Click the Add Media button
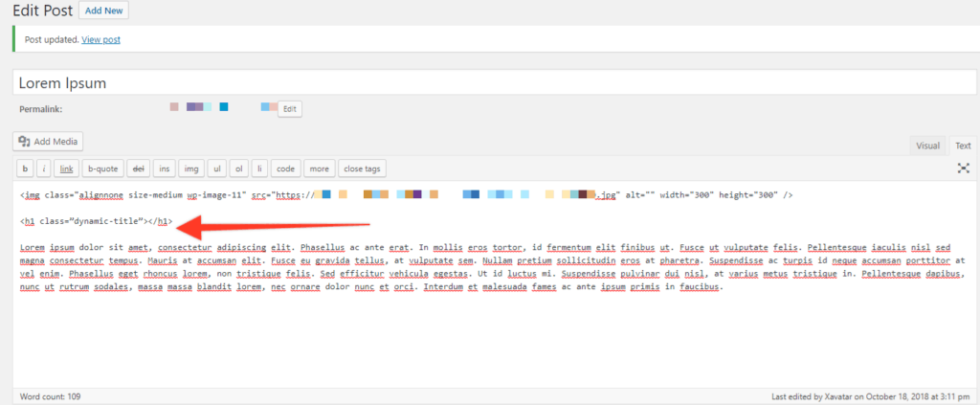The height and width of the screenshot is (405, 980). 49,142
